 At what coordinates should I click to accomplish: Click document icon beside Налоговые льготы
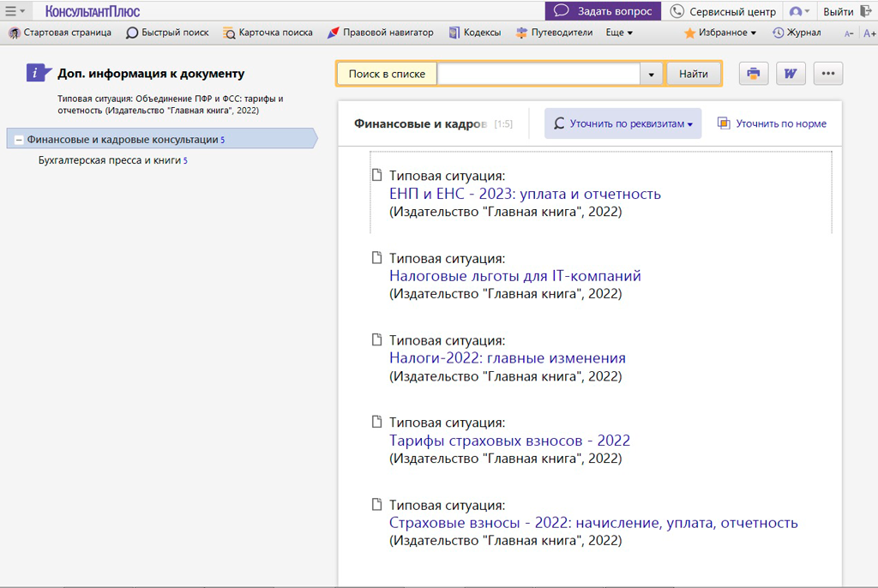tap(377, 257)
